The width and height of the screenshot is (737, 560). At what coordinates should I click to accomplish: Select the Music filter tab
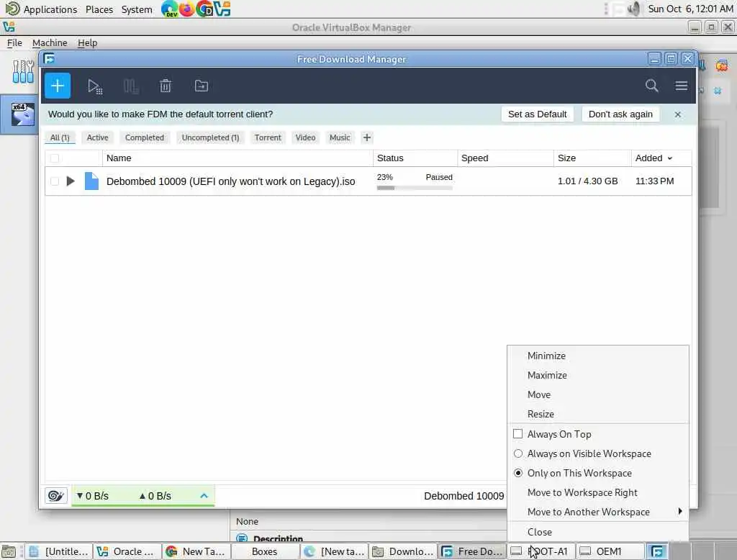pos(340,137)
